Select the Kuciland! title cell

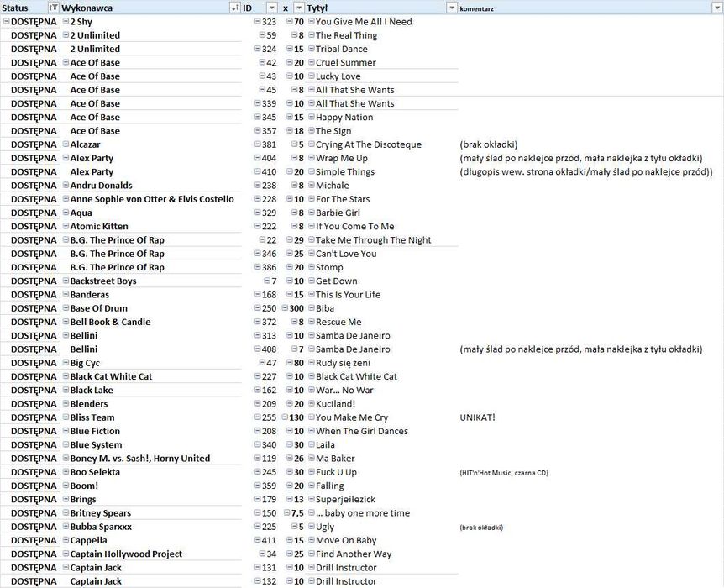click(336, 404)
